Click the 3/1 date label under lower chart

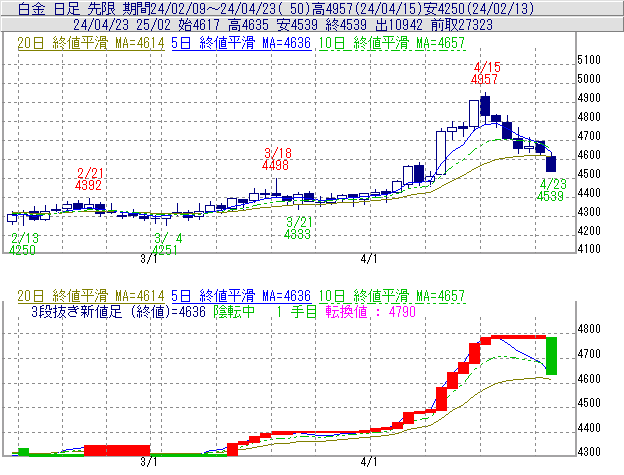click(x=148, y=462)
